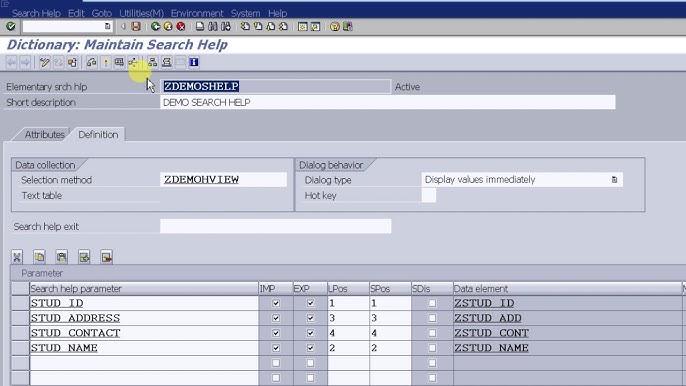Uncheck IMP checkbox for STUD_ID
686x386 pixels.
pyautogui.click(x=276, y=303)
